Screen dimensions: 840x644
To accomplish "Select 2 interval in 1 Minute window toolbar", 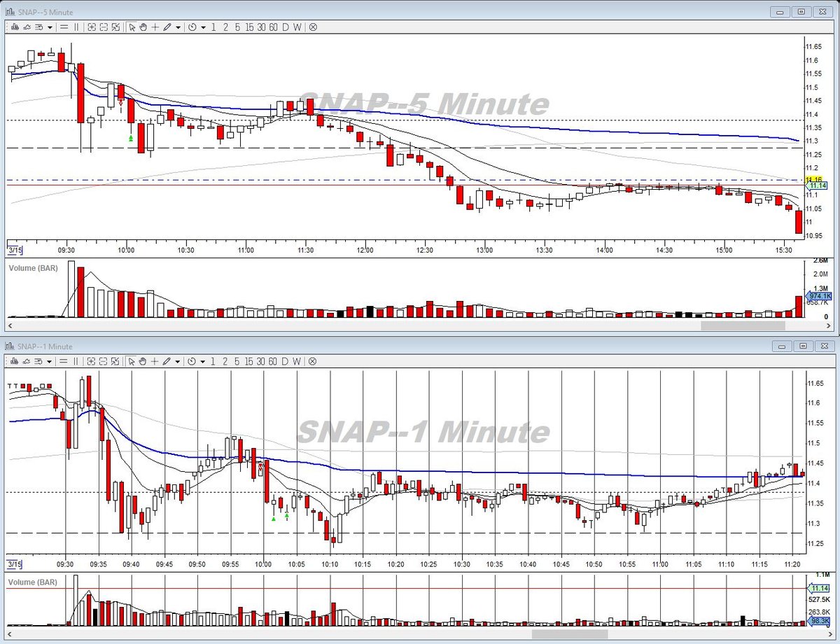I will click(225, 361).
